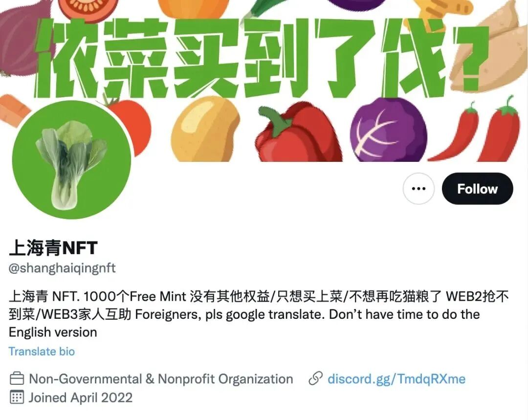This screenshot has width=528, height=420.
Task: Click the briefcase category icon
Action: 17,379
